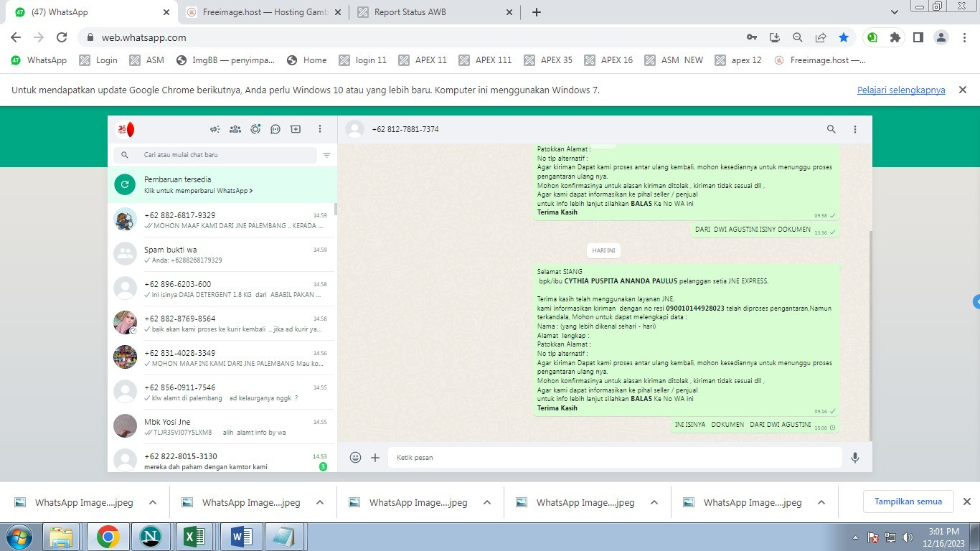980x551 pixels.
Task: Toggle the Chrome side panel
Action: [918, 37]
